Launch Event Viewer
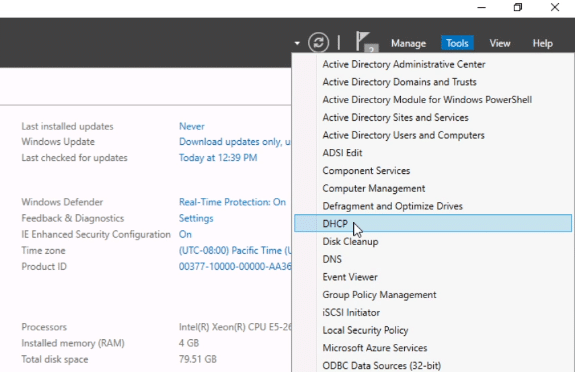The height and width of the screenshot is (372, 575). pos(433,277)
